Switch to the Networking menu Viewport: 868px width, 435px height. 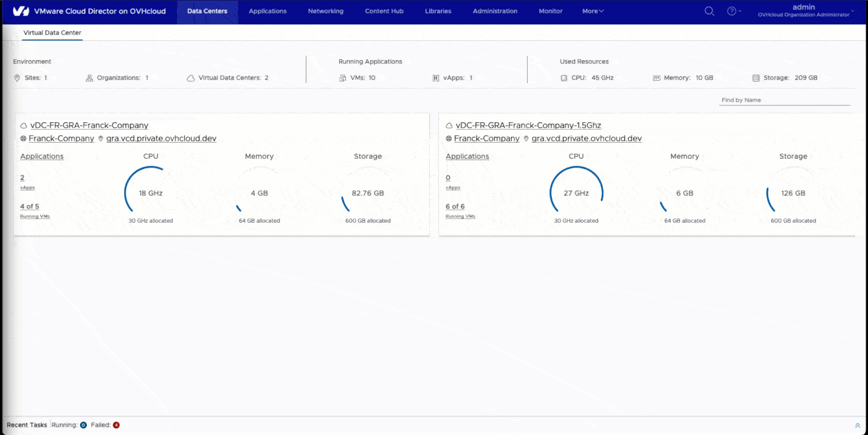(325, 11)
